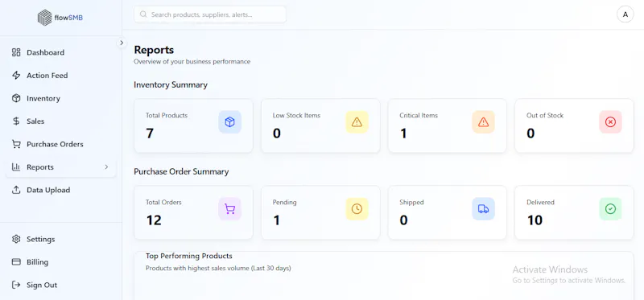The image size is (644, 300).
Task: Click the flowSMB brand name
Action: [x=68, y=18]
